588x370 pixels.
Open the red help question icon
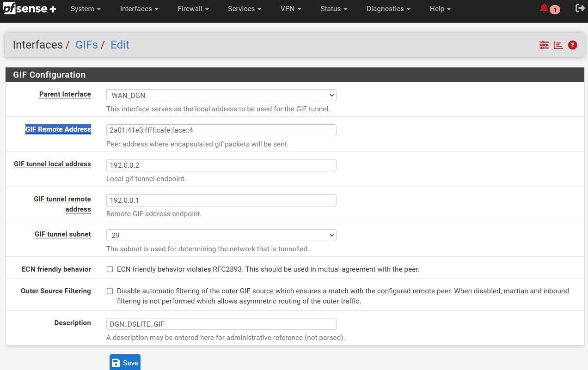point(573,45)
